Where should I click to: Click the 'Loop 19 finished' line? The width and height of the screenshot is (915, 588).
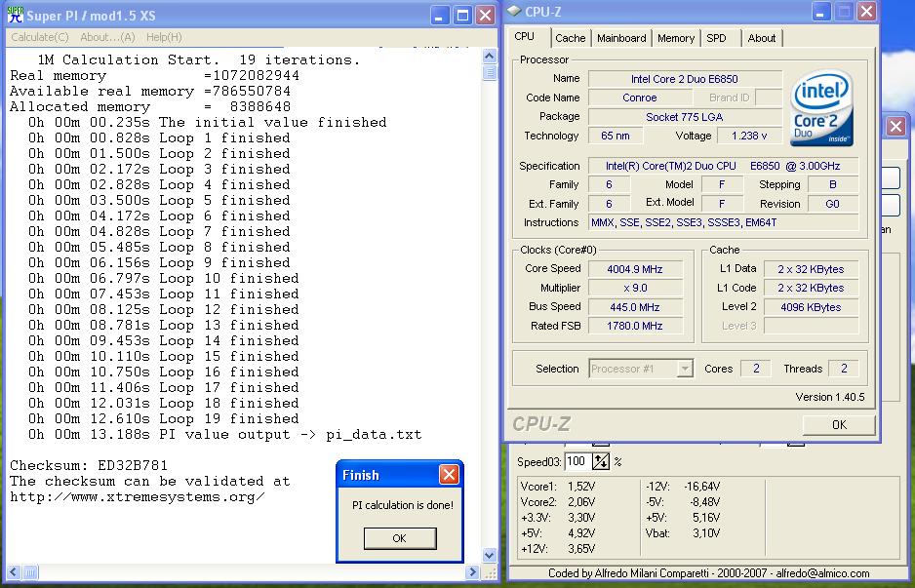pyautogui.click(x=164, y=419)
